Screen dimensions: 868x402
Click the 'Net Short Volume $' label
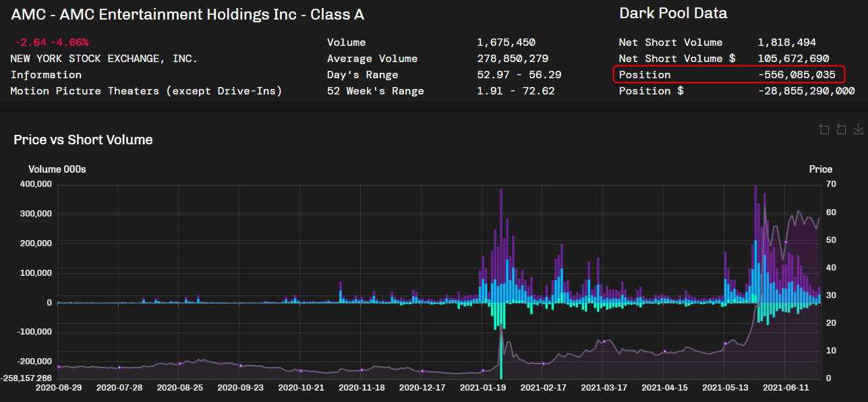pos(677,59)
